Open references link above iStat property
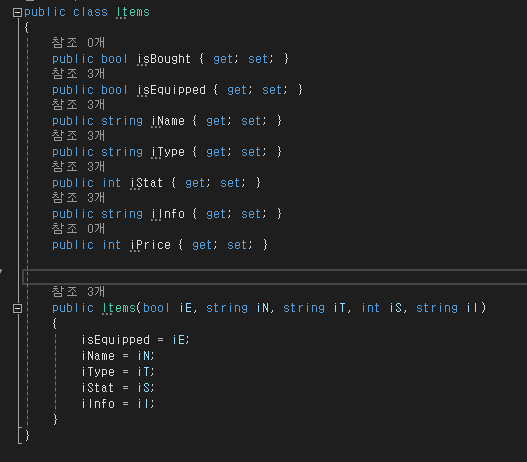This screenshot has height=462, width=527. pyautogui.click(x=78, y=167)
